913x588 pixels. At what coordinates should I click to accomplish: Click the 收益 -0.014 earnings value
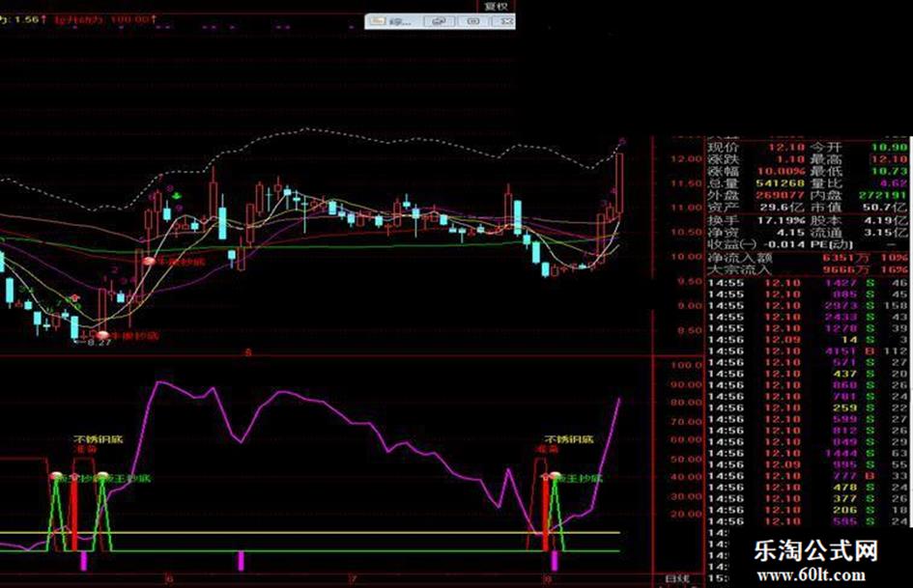point(783,244)
